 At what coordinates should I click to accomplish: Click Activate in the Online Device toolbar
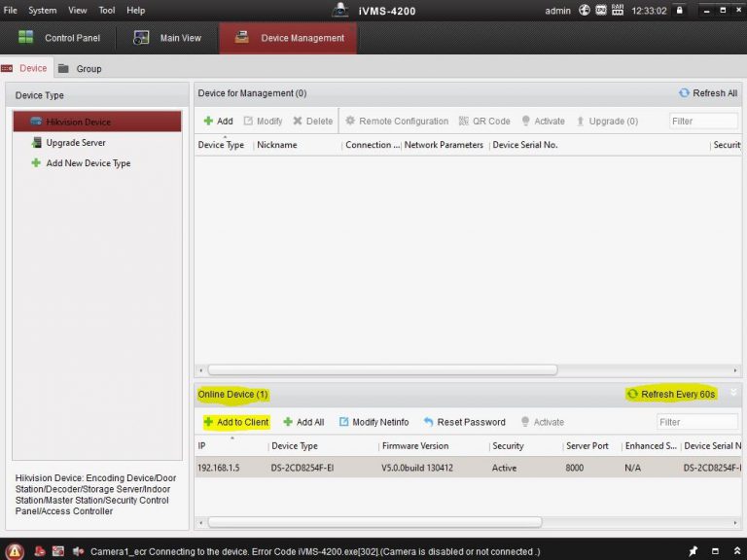(x=542, y=422)
